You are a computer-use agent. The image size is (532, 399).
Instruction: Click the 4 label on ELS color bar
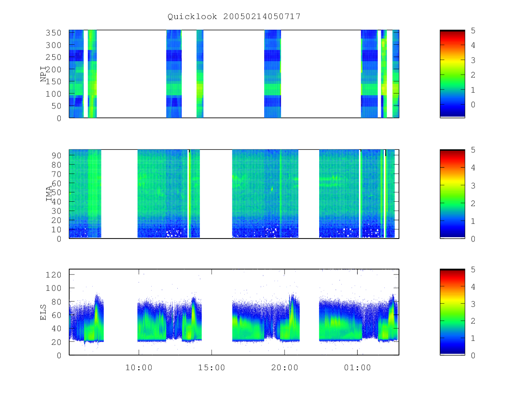point(473,286)
